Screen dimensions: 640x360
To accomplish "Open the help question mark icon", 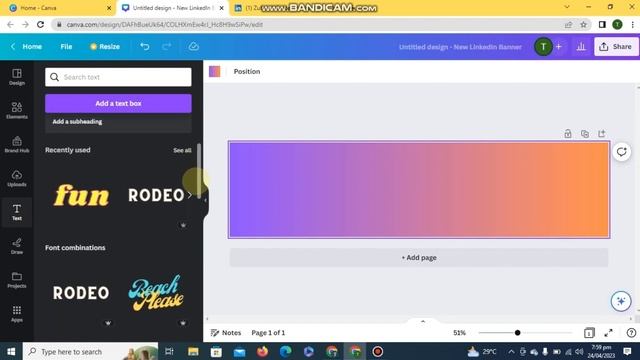I will (631, 333).
